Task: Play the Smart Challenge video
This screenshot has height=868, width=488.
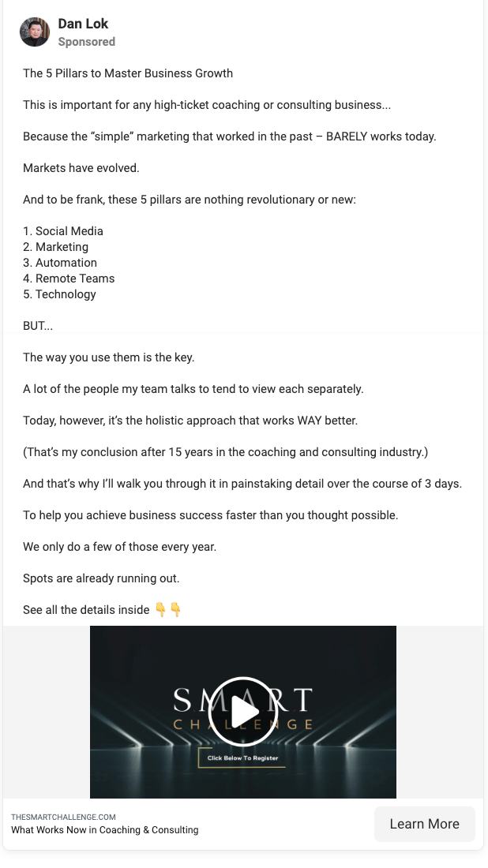Action: pos(243,712)
